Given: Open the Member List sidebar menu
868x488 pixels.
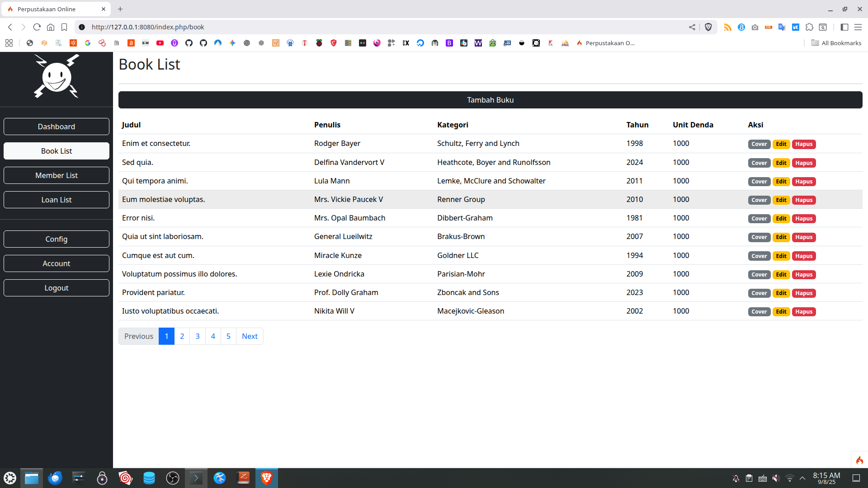Looking at the screenshot, I should (57, 175).
